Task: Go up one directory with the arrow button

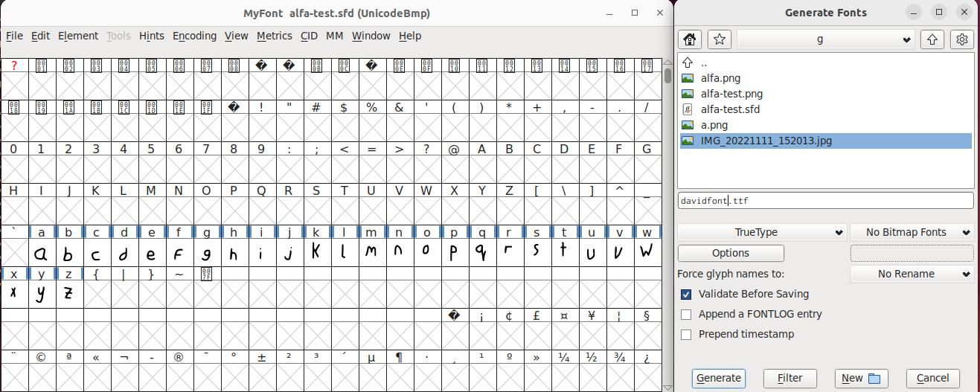Action: 932,39
